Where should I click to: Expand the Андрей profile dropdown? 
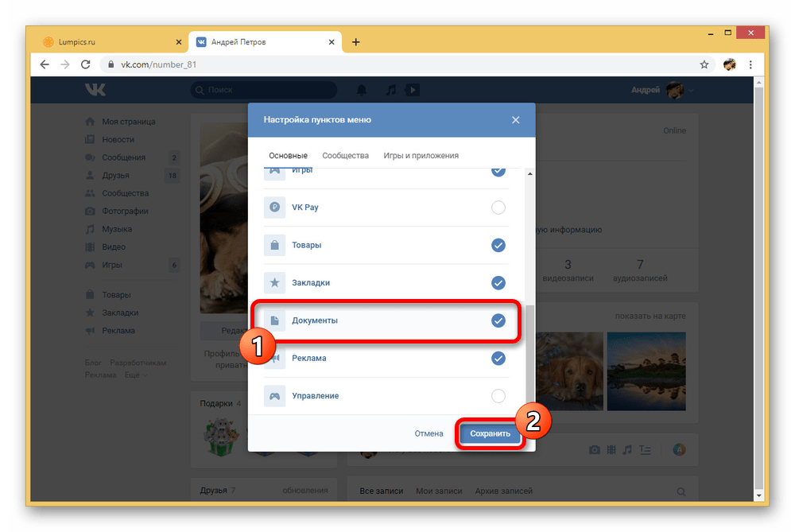tap(663, 91)
